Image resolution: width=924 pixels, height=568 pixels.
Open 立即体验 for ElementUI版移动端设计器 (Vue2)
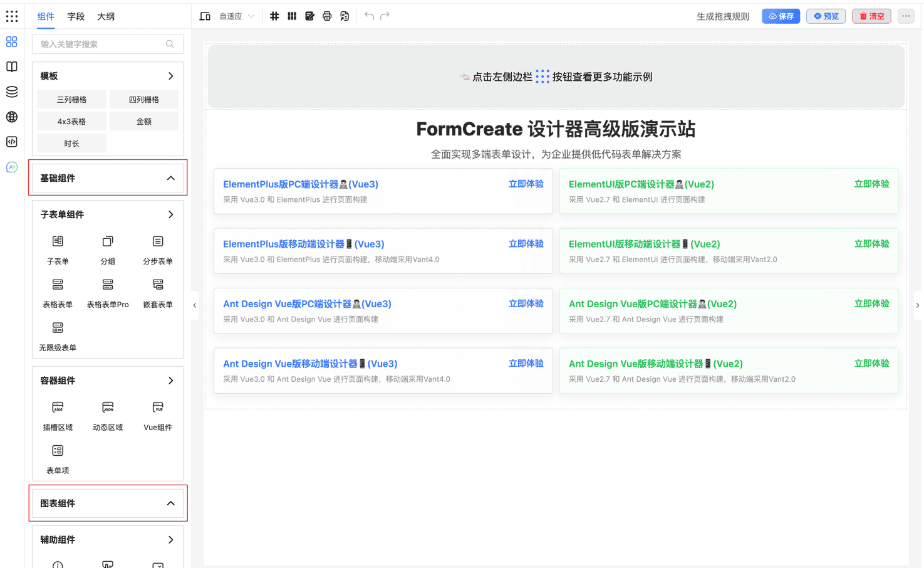point(872,243)
